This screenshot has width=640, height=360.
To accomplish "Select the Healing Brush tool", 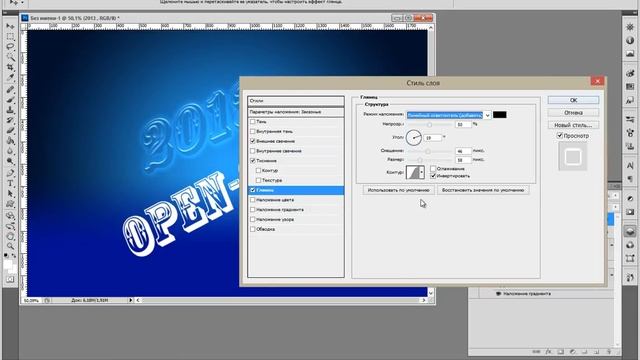I will tap(10, 89).
